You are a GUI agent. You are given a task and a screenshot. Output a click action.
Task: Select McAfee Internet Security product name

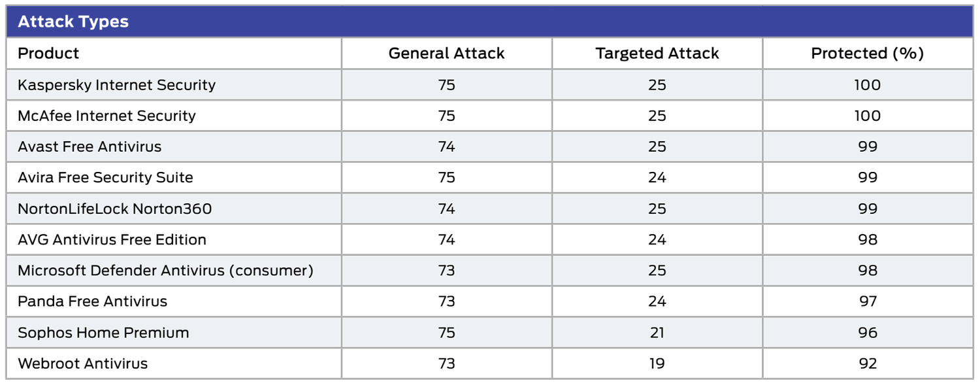tap(106, 116)
